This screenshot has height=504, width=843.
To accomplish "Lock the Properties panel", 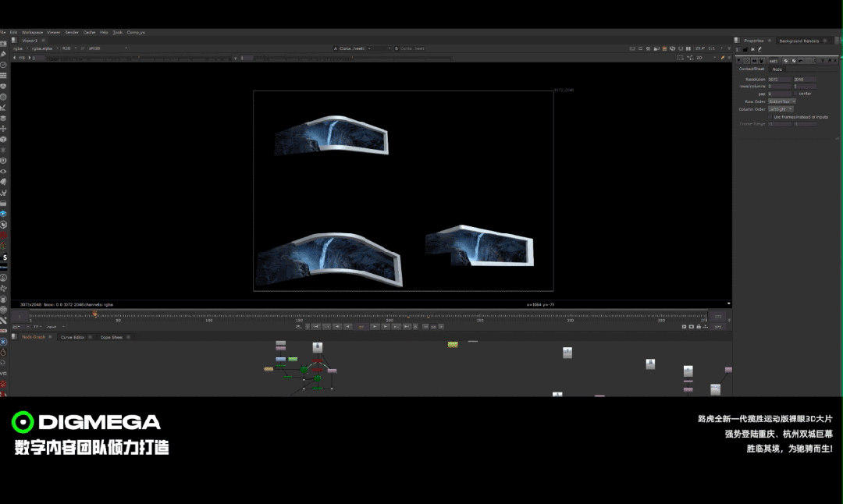I will 745,49.
